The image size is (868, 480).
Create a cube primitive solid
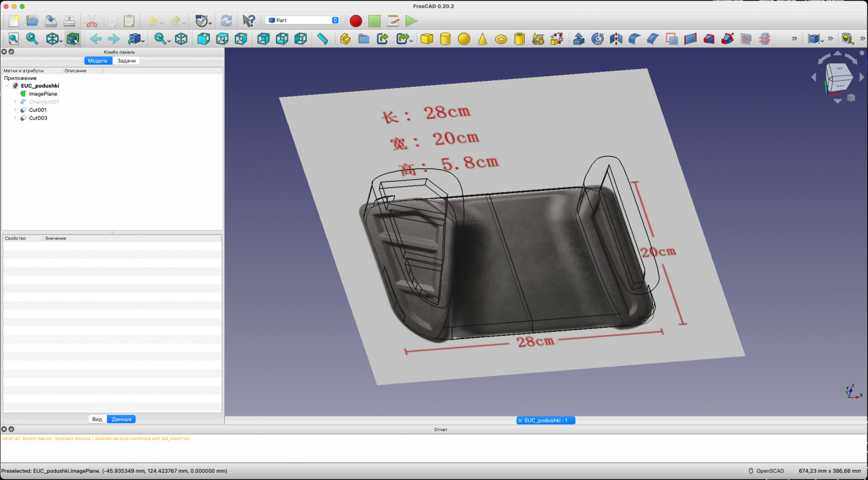pyautogui.click(x=427, y=38)
